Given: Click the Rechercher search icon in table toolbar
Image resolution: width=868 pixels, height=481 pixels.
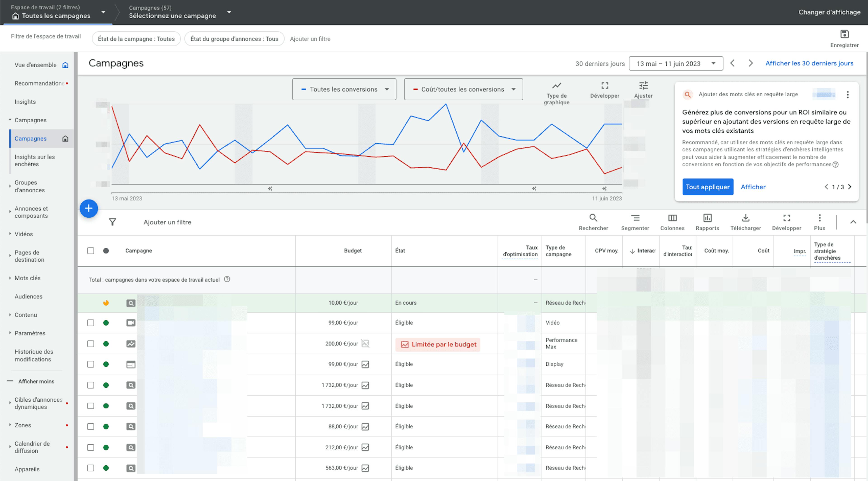Looking at the screenshot, I should [x=593, y=218].
